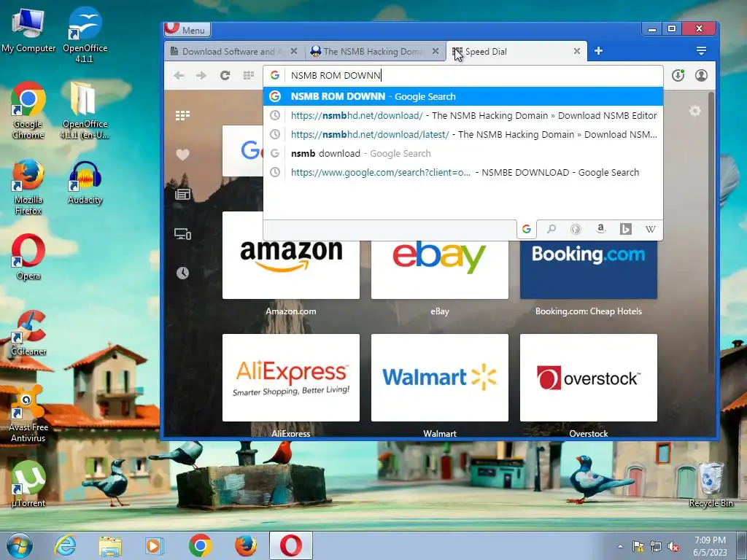Viewport: 747px width, 560px height.
Task: Select the Recycle Bin icon
Action: point(711,485)
